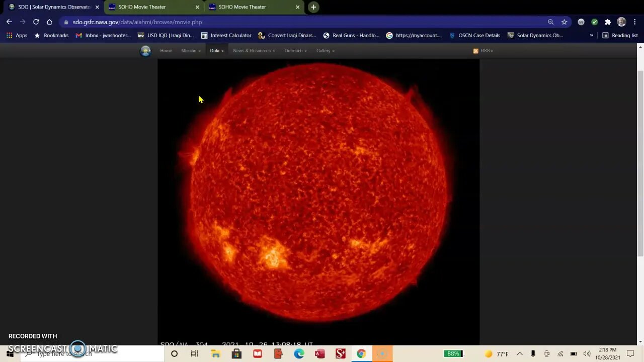644x362 pixels.
Task: Open the Chrome three-dot menu
Action: click(634, 22)
